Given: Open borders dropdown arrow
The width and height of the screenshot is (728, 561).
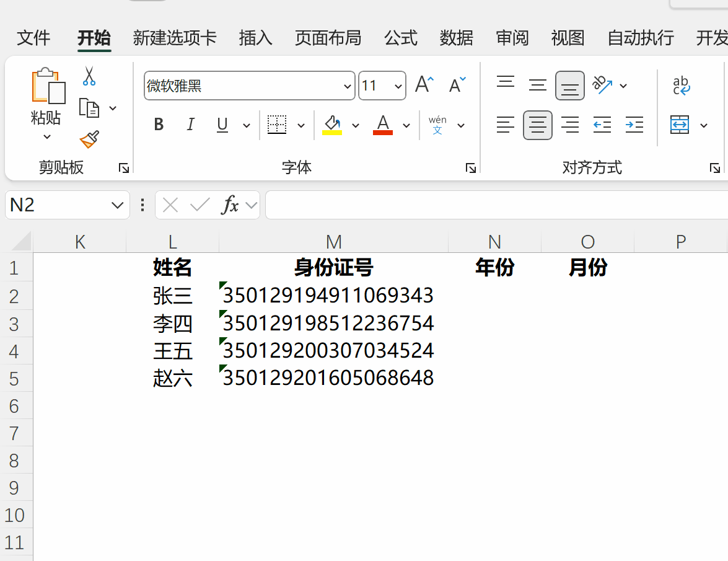Looking at the screenshot, I should coord(301,125).
